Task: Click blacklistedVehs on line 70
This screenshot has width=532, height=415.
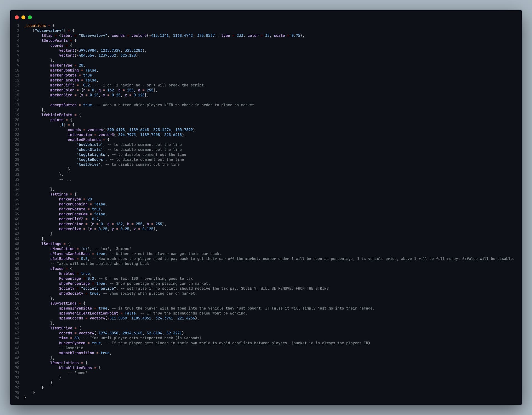Action: click(x=75, y=368)
